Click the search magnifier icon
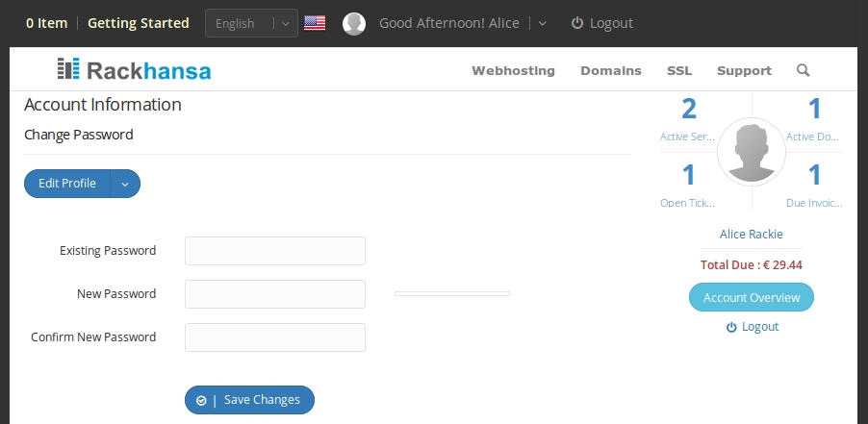This screenshot has width=868, height=424. coord(803,70)
